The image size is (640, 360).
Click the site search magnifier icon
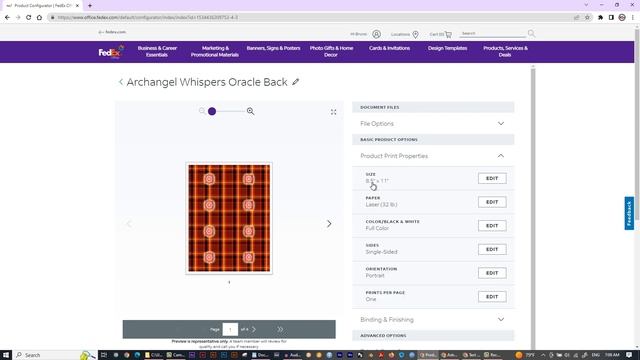coord(531,33)
